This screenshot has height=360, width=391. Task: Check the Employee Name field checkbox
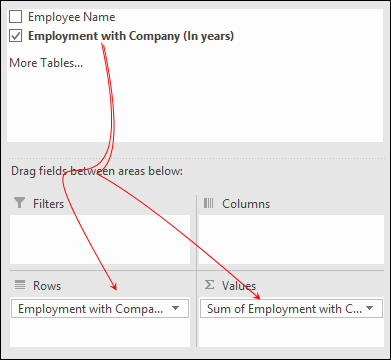tap(16, 16)
